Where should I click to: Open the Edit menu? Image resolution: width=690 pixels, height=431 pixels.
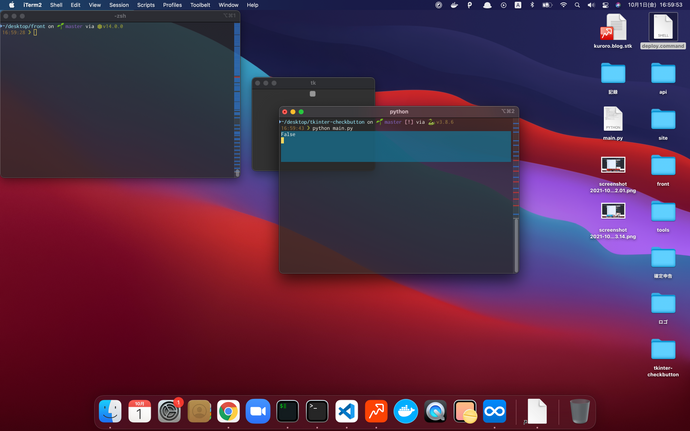[x=75, y=5]
